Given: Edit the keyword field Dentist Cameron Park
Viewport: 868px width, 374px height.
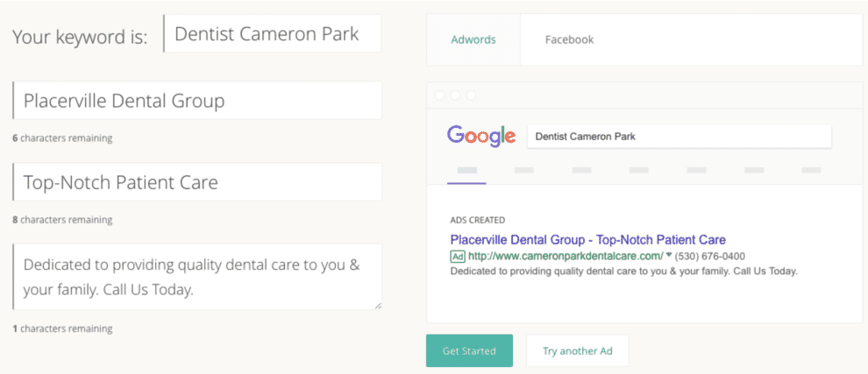Looking at the screenshot, I should click(273, 34).
